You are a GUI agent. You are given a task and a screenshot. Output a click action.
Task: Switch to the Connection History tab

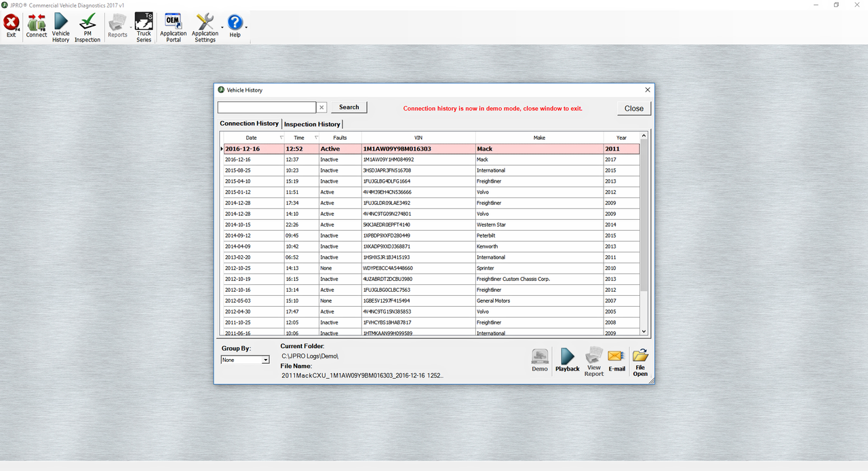point(249,124)
